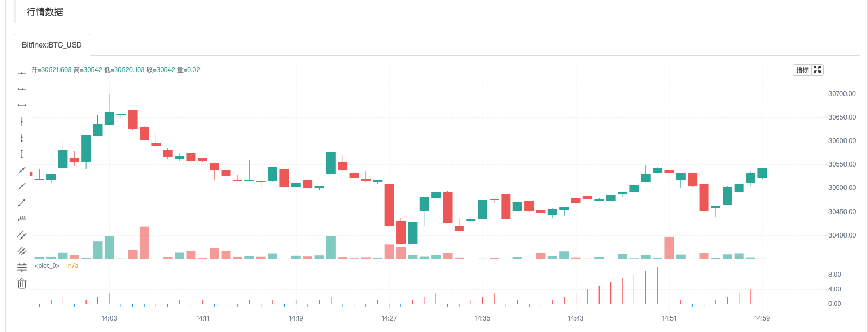Viewport: 868px width, 332px height.
Task: Click the trash icon to delete drawings
Action: pyautogui.click(x=22, y=283)
